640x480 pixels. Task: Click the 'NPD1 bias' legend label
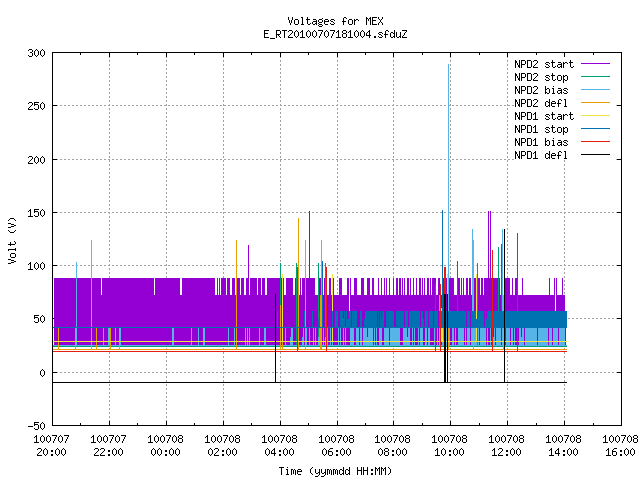pyautogui.click(x=541, y=142)
